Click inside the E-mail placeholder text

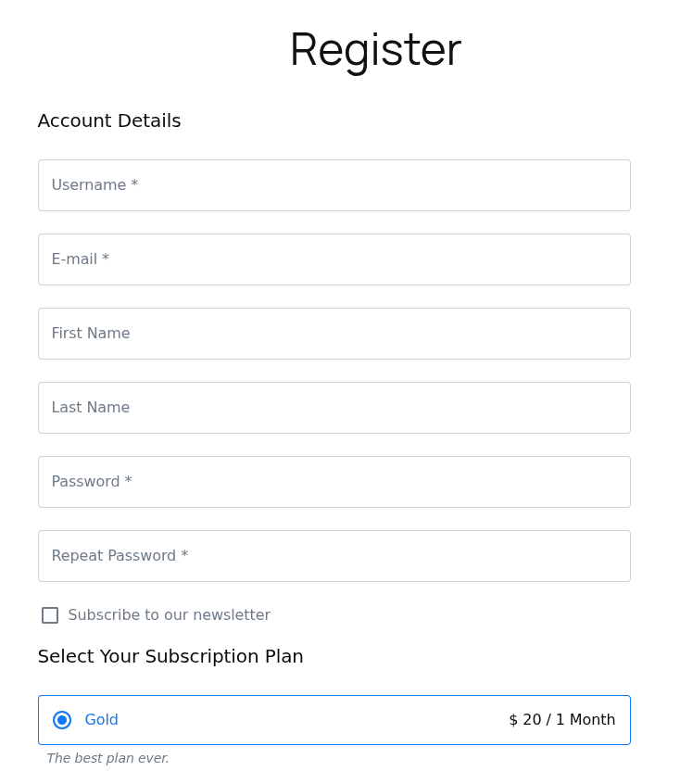pyautogui.click(x=80, y=259)
